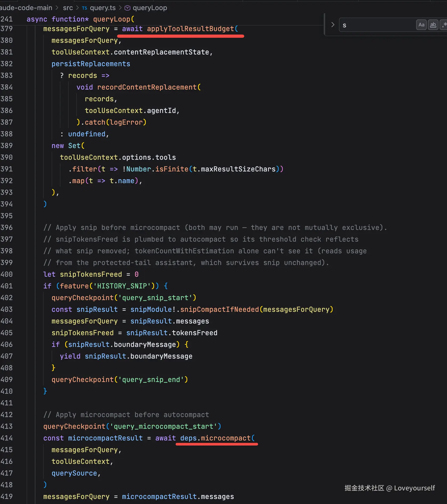Screen dimensions: 447x504
Task: Click applyToolResultBudget function call
Action: 190,29
